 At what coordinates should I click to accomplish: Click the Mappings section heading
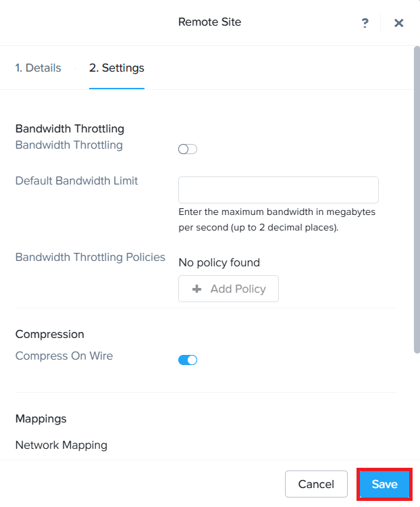[41, 418]
